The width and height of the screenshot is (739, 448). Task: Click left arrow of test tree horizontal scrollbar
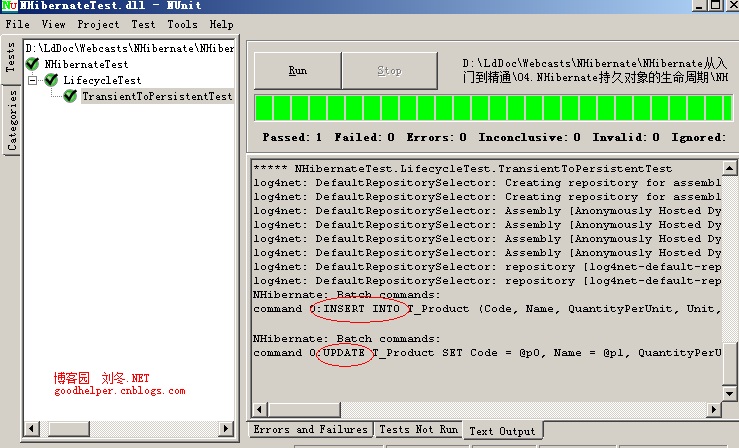coord(32,428)
